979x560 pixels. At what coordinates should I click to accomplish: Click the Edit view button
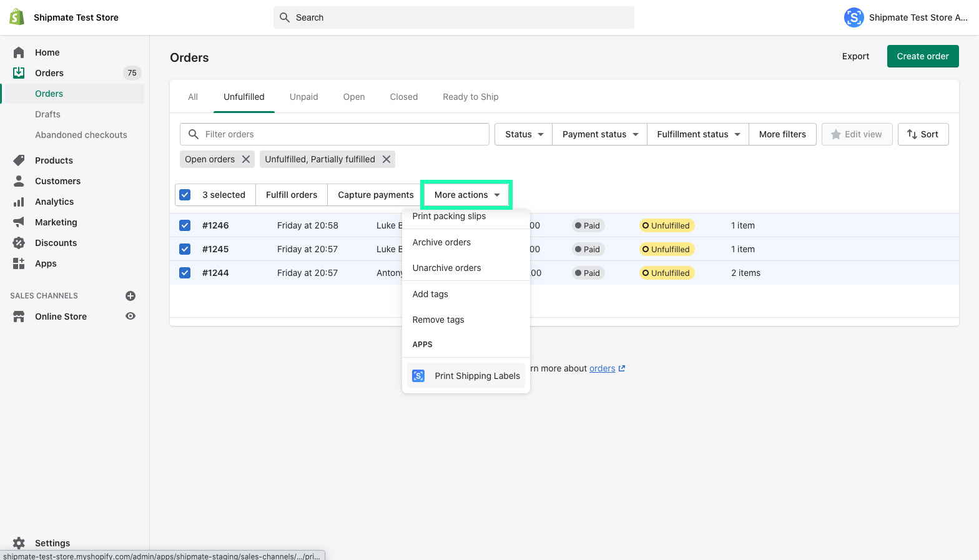point(857,134)
